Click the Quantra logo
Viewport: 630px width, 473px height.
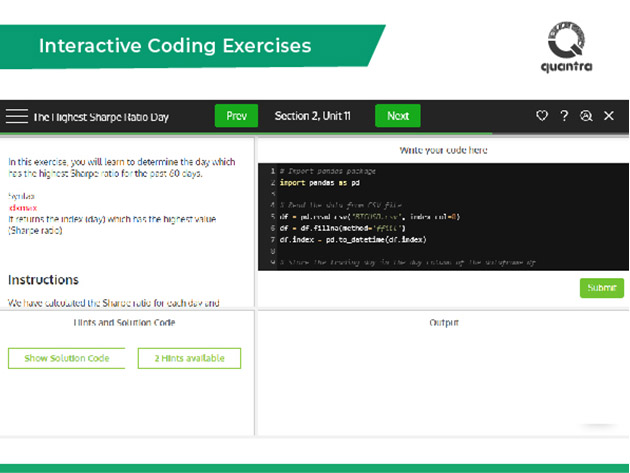(x=565, y=48)
